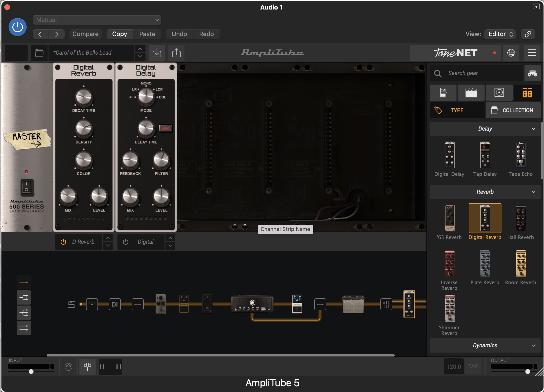544x392 pixels.
Task: Toggle the BPM sync button on Digital Delay
Action: tap(165, 129)
